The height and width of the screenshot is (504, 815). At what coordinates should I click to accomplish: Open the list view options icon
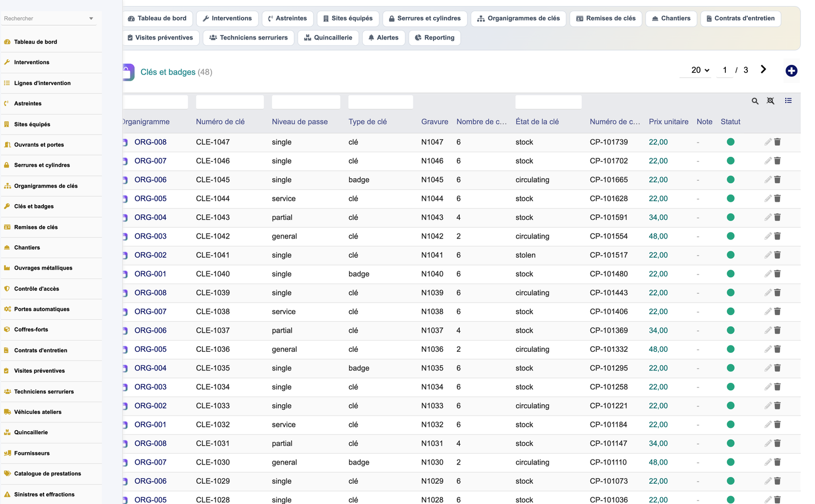click(788, 101)
